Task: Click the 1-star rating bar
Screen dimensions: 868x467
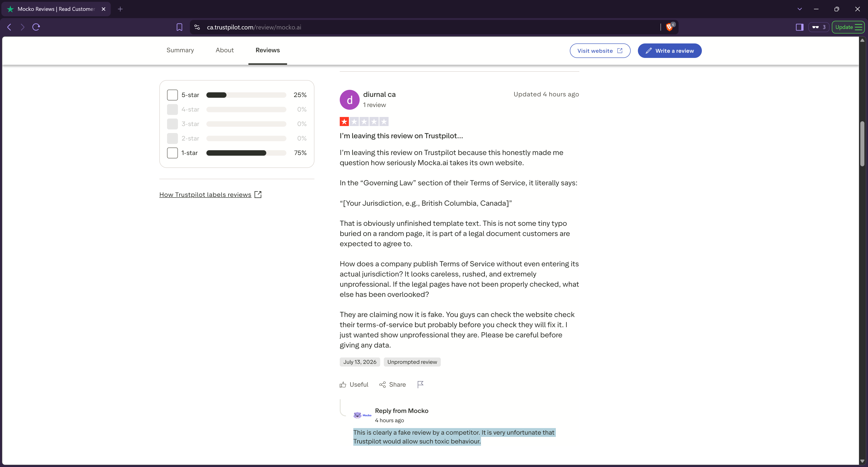Action: click(x=246, y=153)
